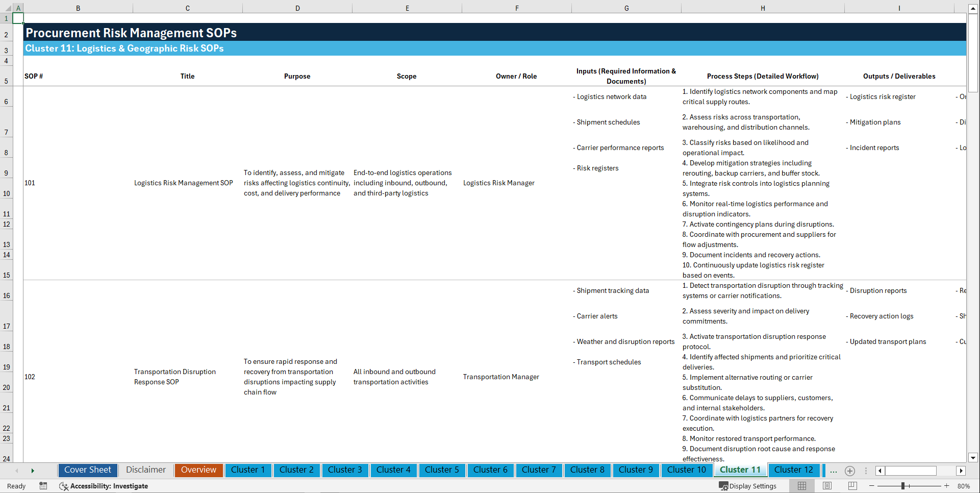980x493 pixels.
Task: Switch to Cluster 7 sheet
Action: (x=539, y=470)
